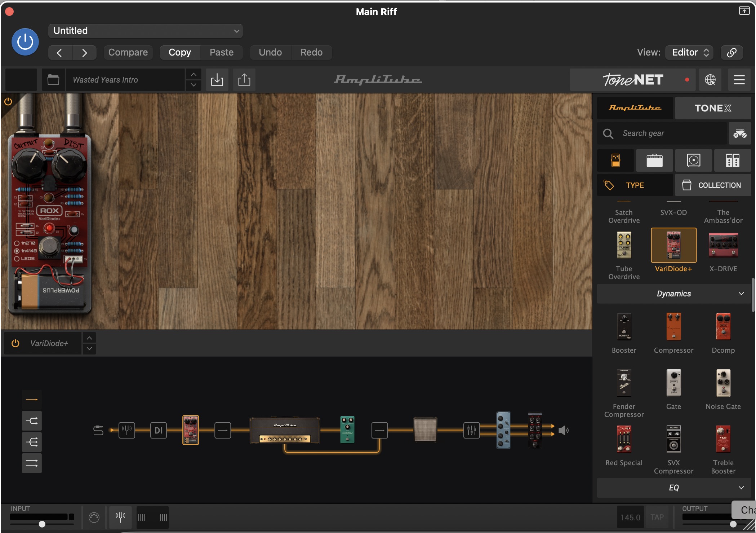Step preset up with the up chevron

[194, 75]
